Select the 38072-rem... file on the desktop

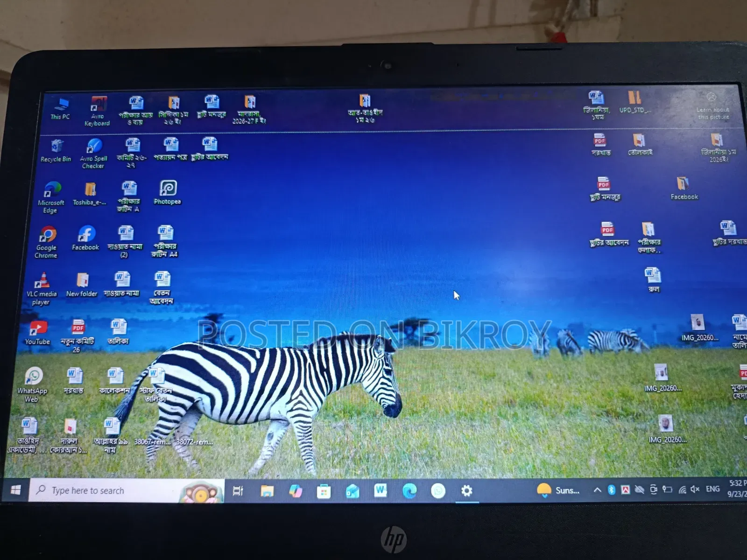click(x=194, y=441)
